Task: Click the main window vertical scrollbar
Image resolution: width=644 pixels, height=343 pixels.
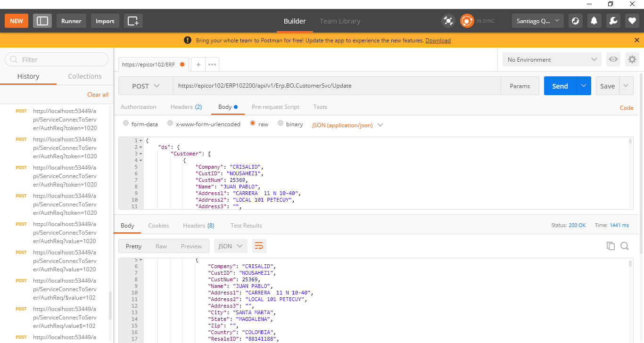Action: coord(641,163)
